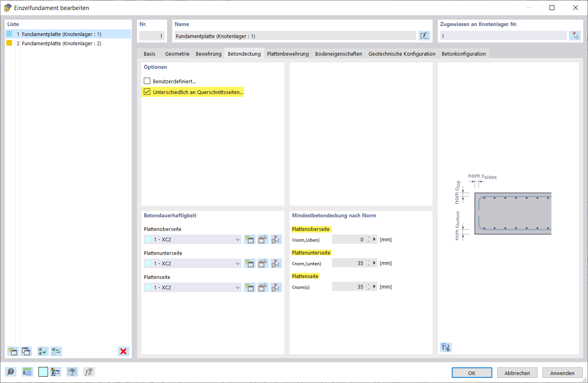Pick the nodal support in graphic with cursor icon
The image size is (588, 383).
pyautogui.click(x=575, y=36)
